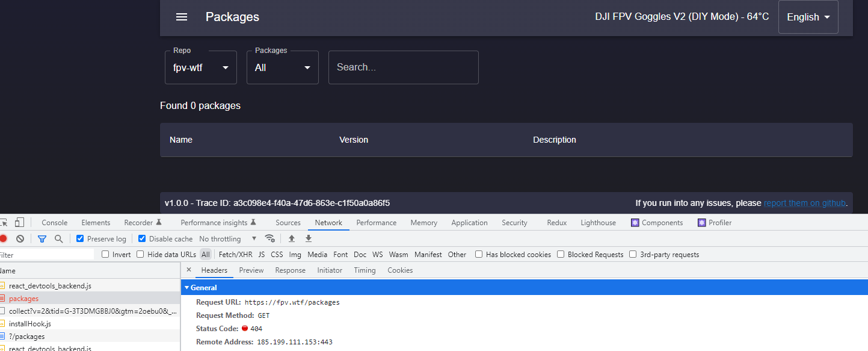Screen dimensions: 868x351
Task: Open the Packages filter dropdown
Action: pyautogui.click(x=282, y=67)
